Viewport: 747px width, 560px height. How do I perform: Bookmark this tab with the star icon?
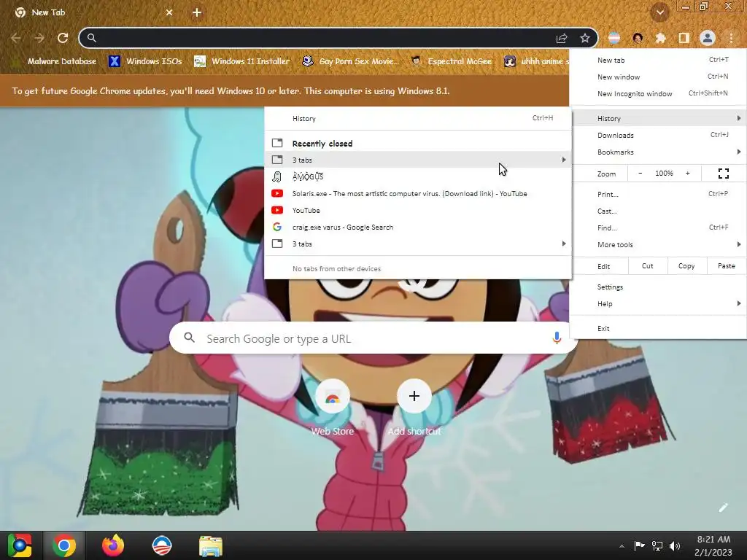[585, 38]
